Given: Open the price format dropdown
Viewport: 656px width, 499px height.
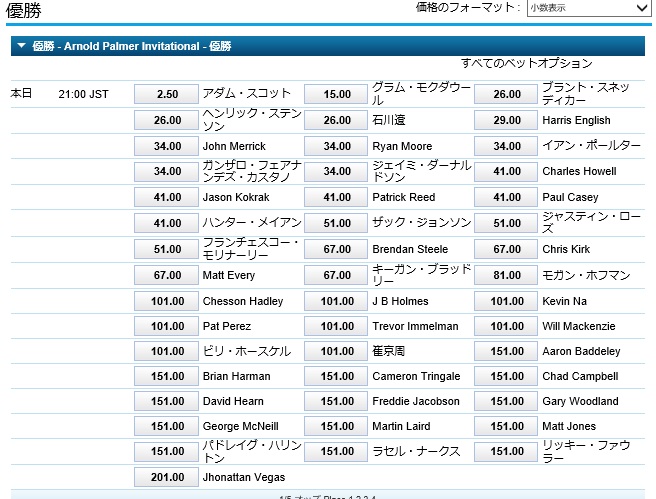Looking at the screenshot, I should (x=589, y=8).
